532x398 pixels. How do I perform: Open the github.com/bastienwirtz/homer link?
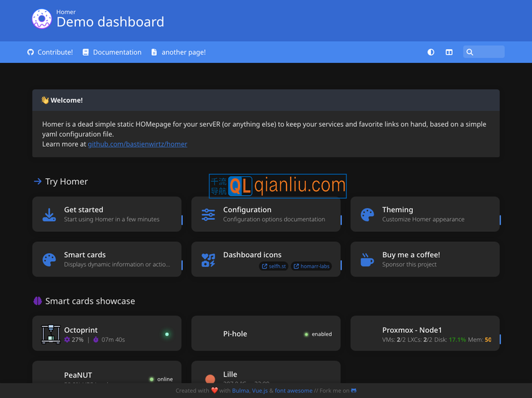(138, 144)
